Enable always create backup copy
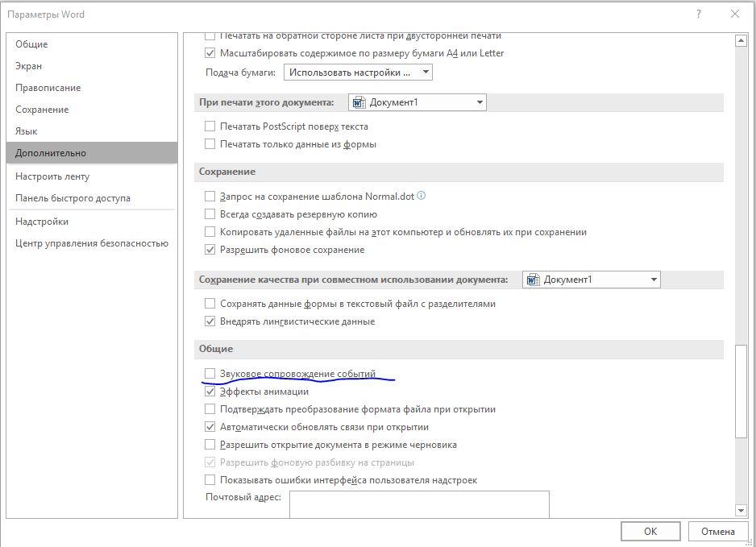Image resolution: width=756 pixels, height=547 pixels. tap(210, 214)
